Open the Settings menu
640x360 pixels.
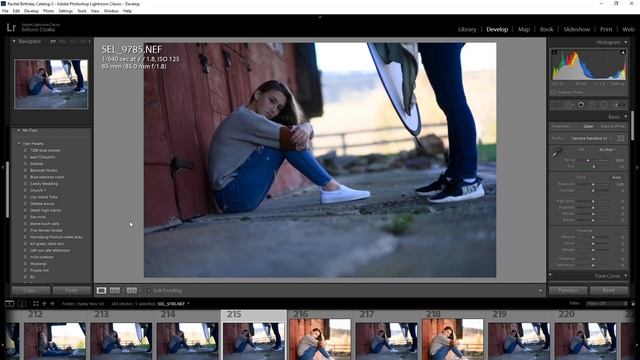point(65,11)
